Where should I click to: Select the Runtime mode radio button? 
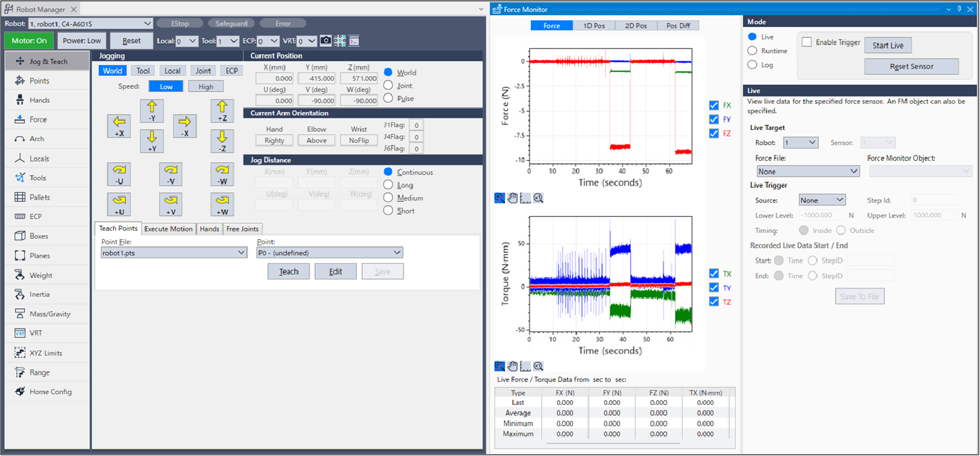coord(753,51)
